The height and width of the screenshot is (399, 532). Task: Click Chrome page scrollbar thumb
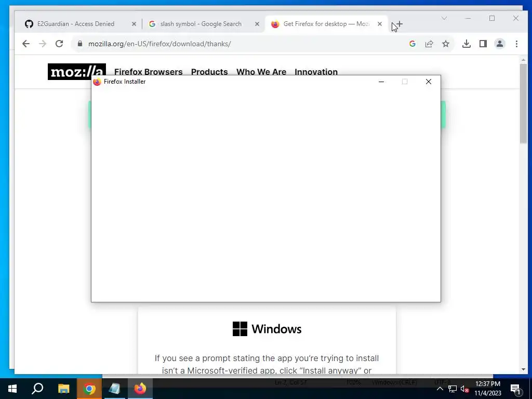click(523, 103)
